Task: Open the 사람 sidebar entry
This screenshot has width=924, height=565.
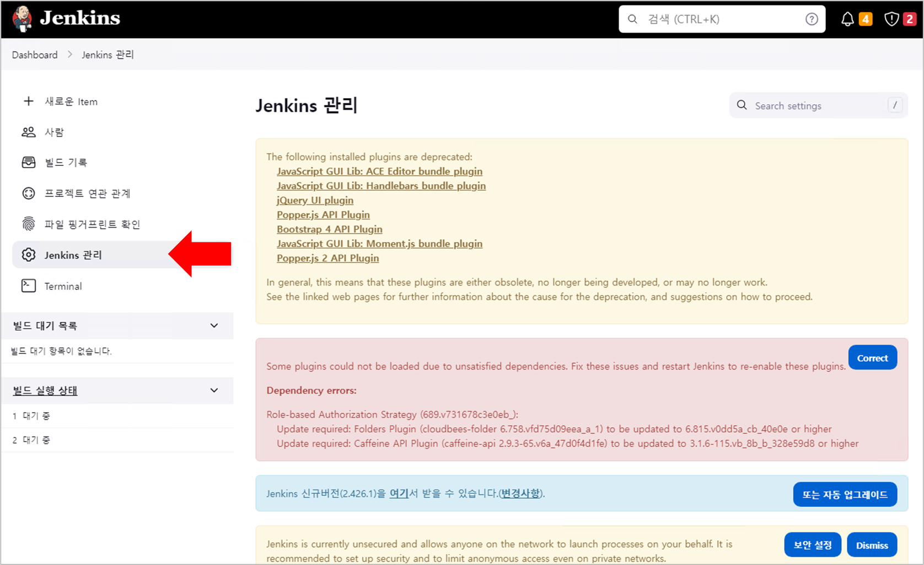Action: pyautogui.click(x=122, y=132)
